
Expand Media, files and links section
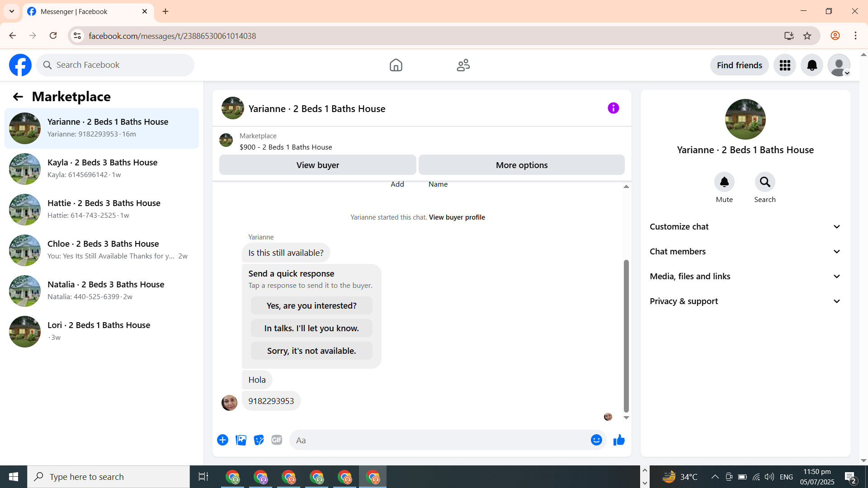(x=745, y=277)
